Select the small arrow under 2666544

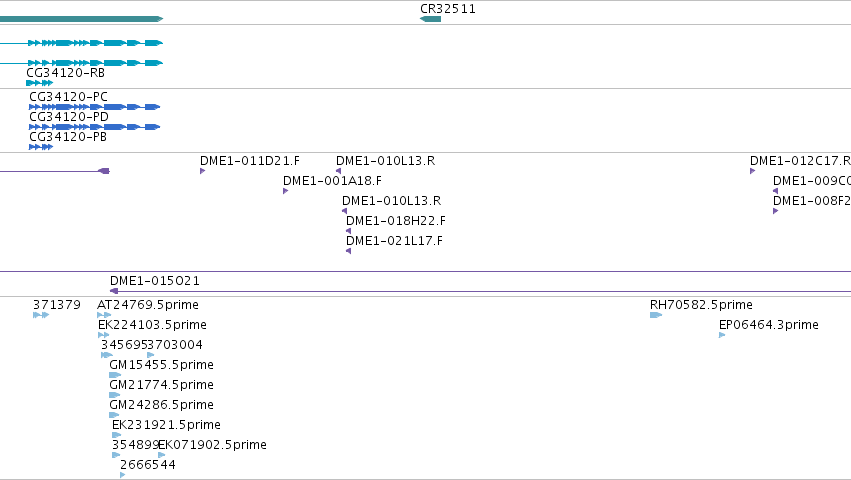pyautogui.click(x=123, y=475)
